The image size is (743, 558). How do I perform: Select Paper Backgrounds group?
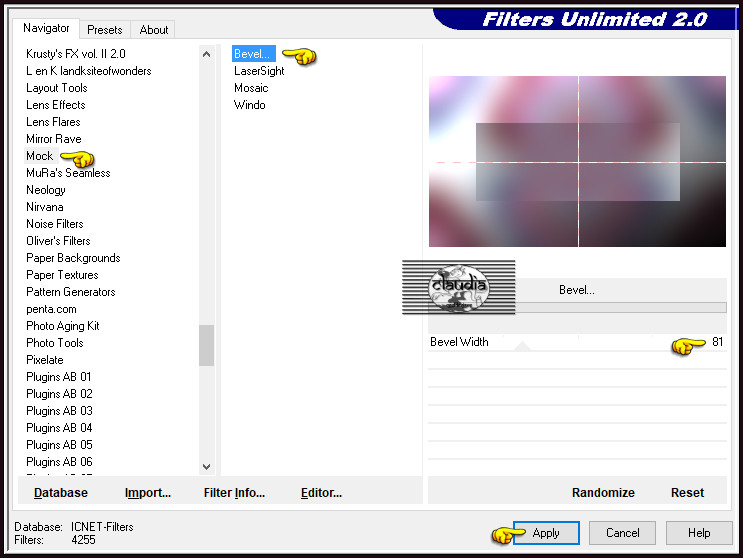(73, 258)
